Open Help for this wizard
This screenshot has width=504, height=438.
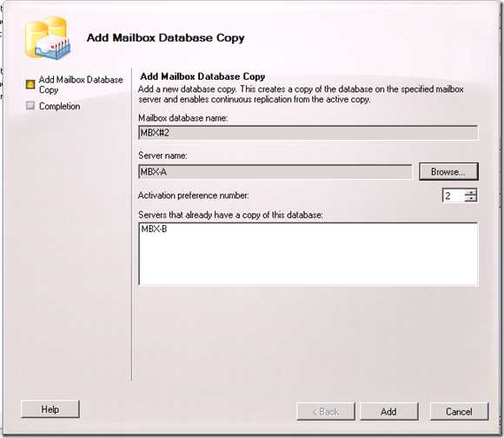(x=50, y=409)
